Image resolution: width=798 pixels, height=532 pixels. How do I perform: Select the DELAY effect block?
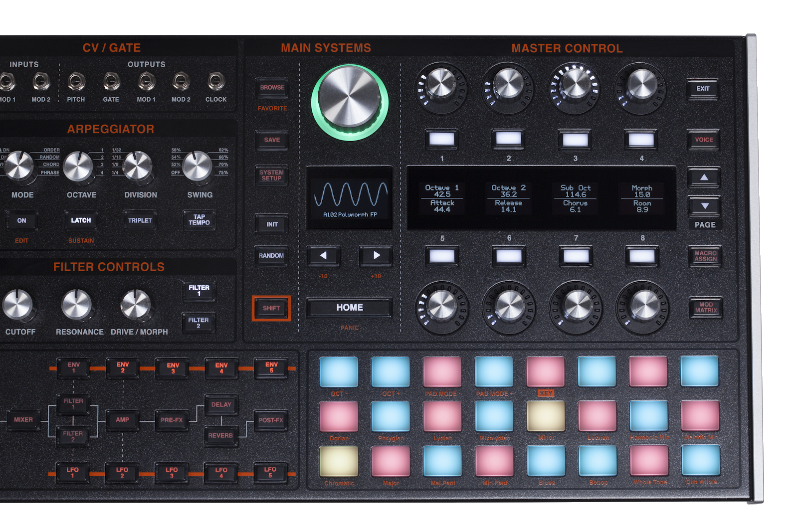(221, 404)
